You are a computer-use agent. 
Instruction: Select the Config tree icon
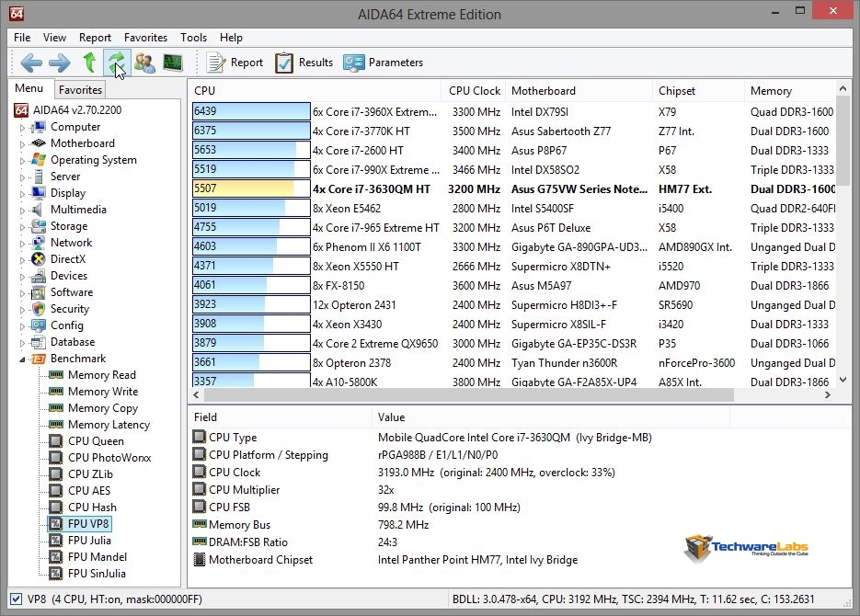(39, 325)
